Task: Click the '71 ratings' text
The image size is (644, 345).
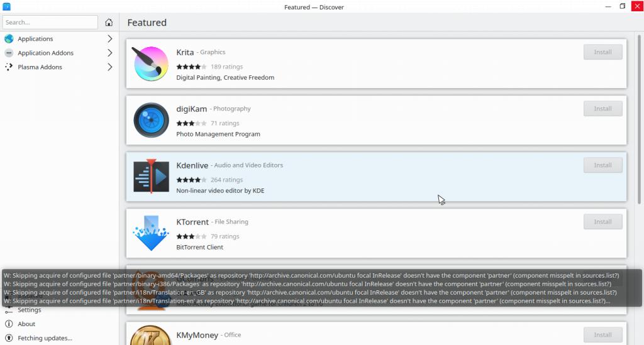Action: pyautogui.click(x=225, y=123)
